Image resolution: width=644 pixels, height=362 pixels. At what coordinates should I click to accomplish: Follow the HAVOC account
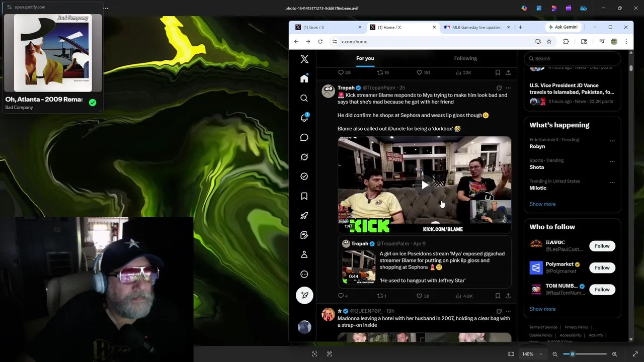click(x=602, y=246)
